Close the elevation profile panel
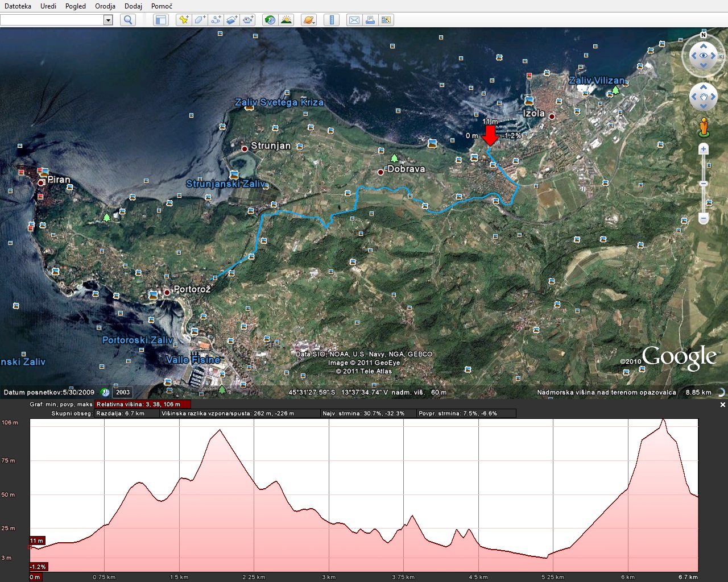This screenshot has height=582, width=728. [723, 405]
